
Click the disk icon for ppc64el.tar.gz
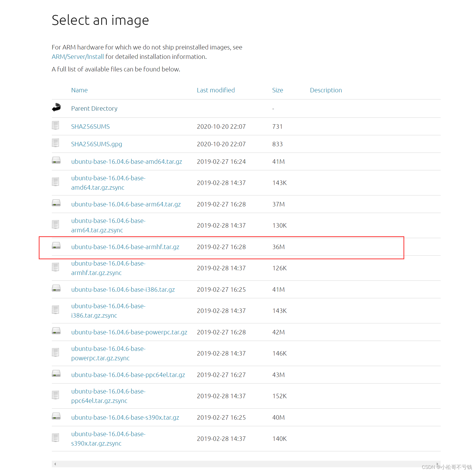point(56,374)
